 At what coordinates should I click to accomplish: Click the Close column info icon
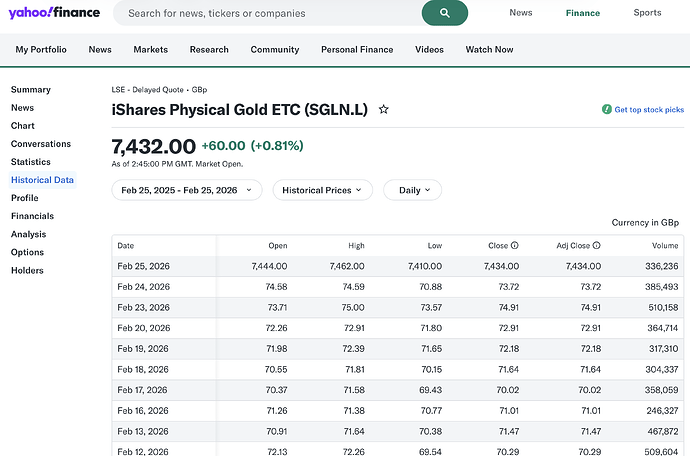point(515,245)
